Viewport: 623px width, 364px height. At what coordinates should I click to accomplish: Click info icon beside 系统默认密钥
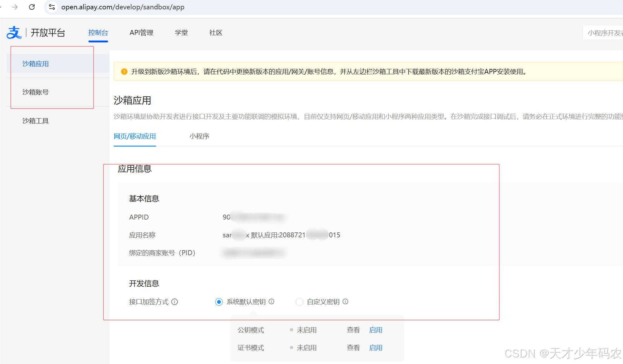pos(271,301)
